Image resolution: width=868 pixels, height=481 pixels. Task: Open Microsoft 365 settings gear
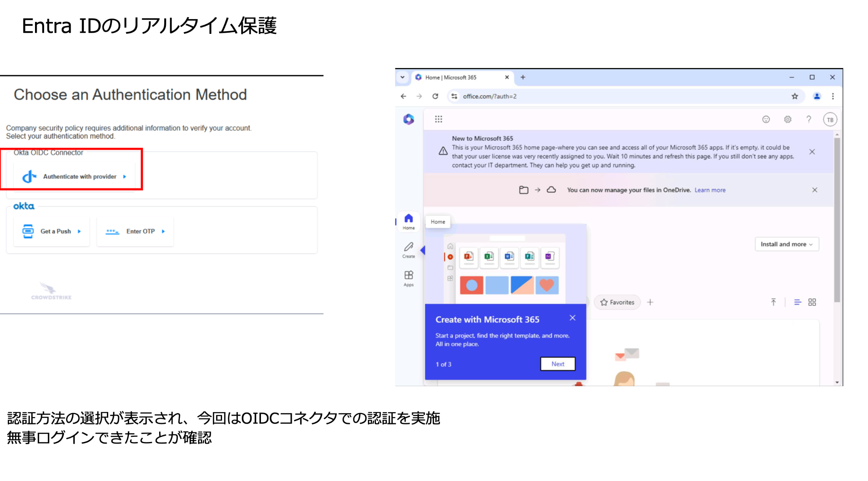pyautogui.click(x=787, y=119)
